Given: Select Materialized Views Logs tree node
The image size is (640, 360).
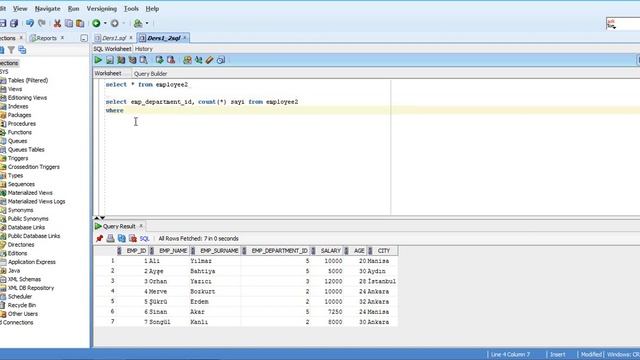Looking at the screenshot, I should tap(36, 202).
